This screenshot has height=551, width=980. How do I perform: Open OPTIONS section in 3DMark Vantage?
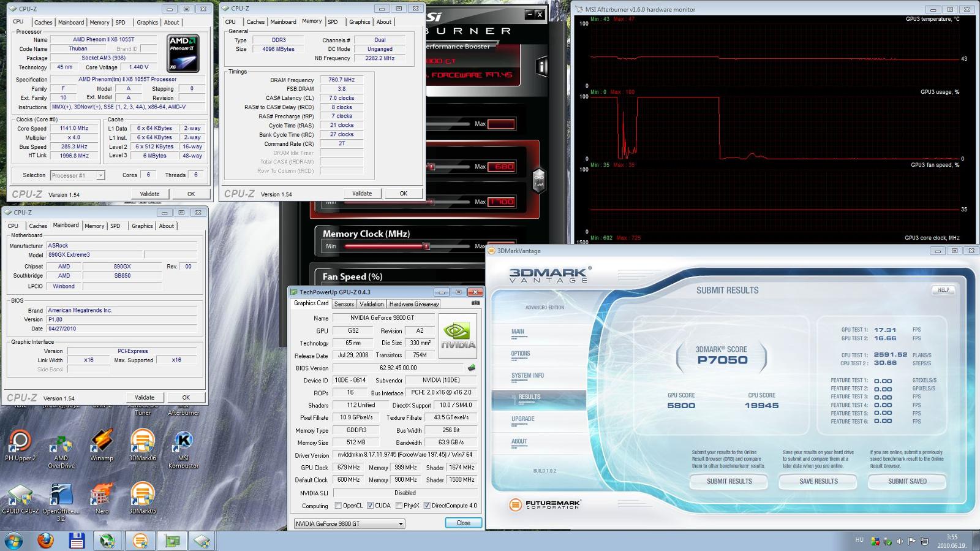521,354
